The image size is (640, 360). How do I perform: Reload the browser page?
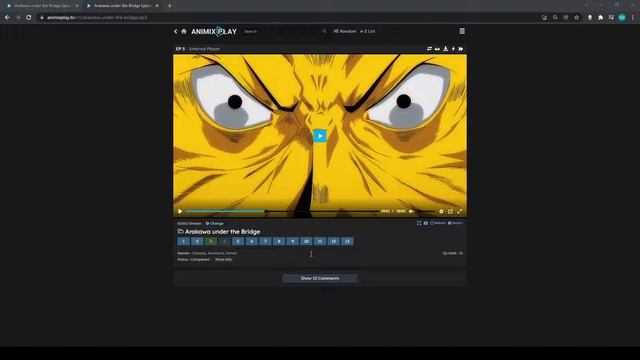coord(29,18)
